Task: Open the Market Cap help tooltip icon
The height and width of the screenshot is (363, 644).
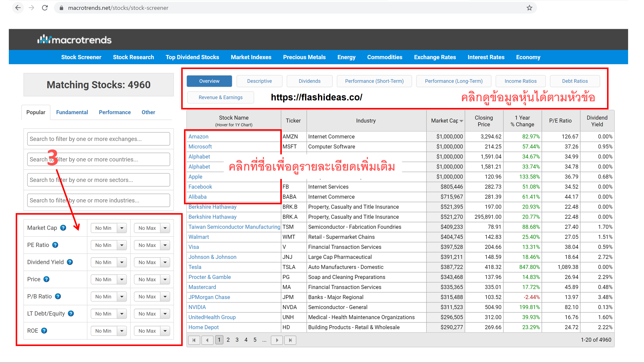Action: pyautogui.click(x=63, y=228)
